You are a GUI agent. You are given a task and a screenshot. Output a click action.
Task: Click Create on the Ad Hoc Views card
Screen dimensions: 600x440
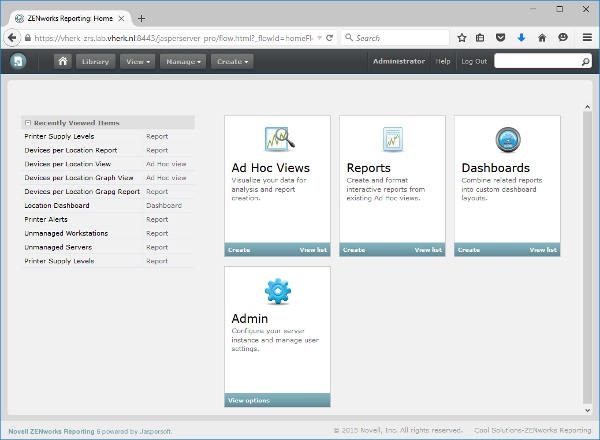coord(239,250)
